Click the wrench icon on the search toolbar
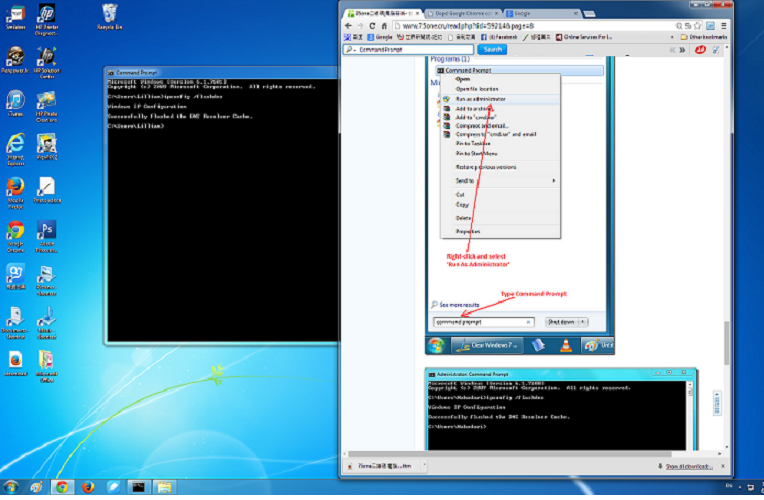Viewport: 764px width, 500px height. [x=716, y=50]
